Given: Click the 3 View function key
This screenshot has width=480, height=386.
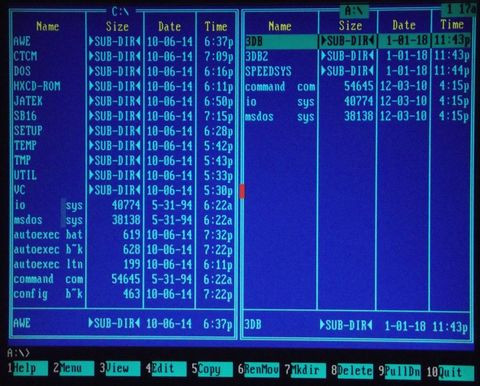Looking at the screenshot, I should [x=119, y=368].
